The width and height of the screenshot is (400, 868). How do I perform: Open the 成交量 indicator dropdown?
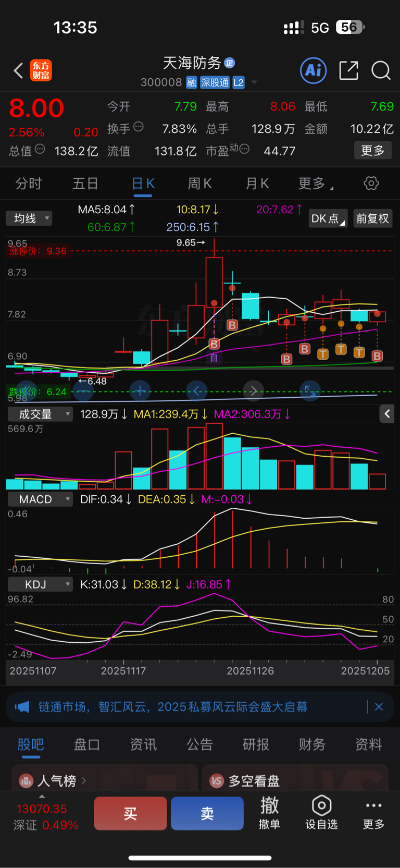pos(40,414)
